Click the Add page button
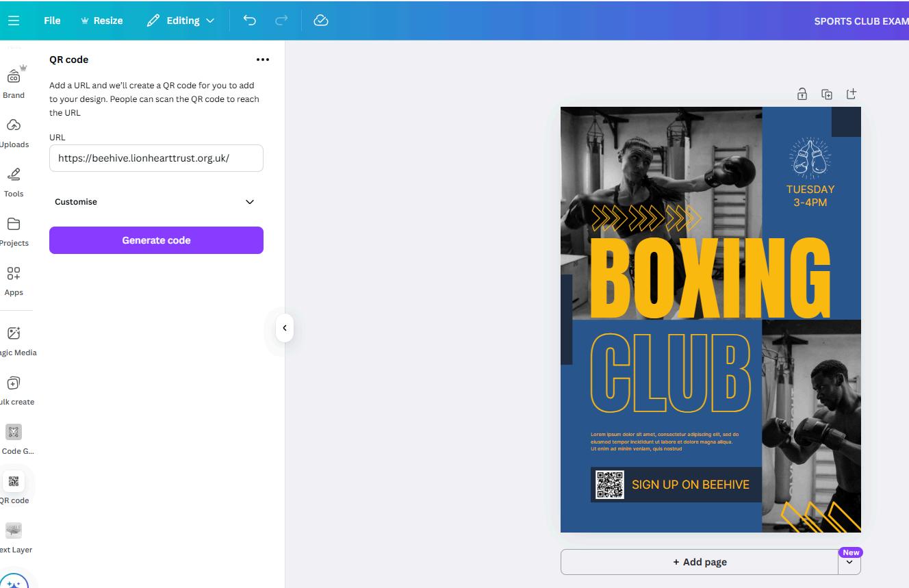The width and height of the screenshot is (909, 588). tap(700, 562)
